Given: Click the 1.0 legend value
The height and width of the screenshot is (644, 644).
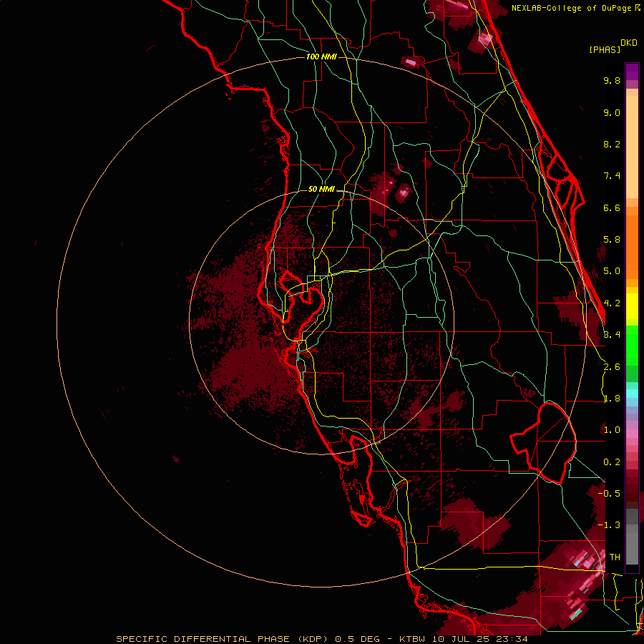Looking at the screenshot, I should coord(612,430).
